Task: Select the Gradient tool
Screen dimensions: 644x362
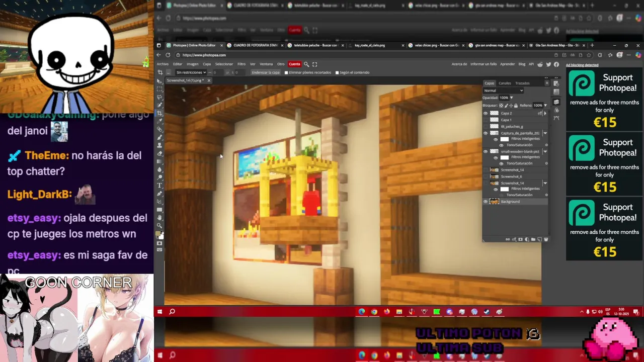Action: coord(160,162)
